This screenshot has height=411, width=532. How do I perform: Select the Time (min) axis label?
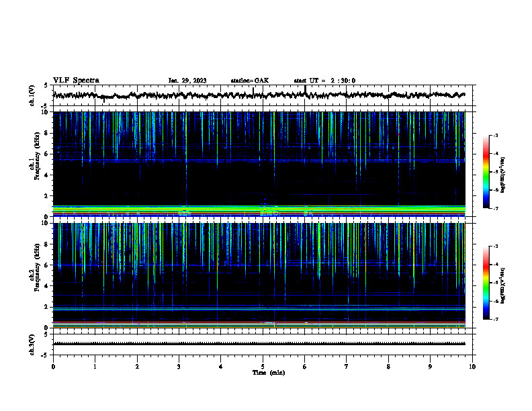click(269, 373)
